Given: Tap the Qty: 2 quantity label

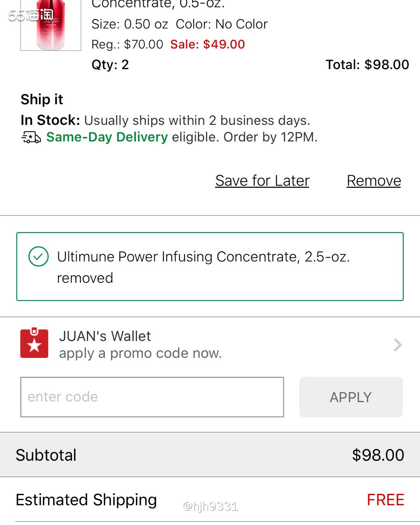Looking at the screenshot, I should (110, 65).
